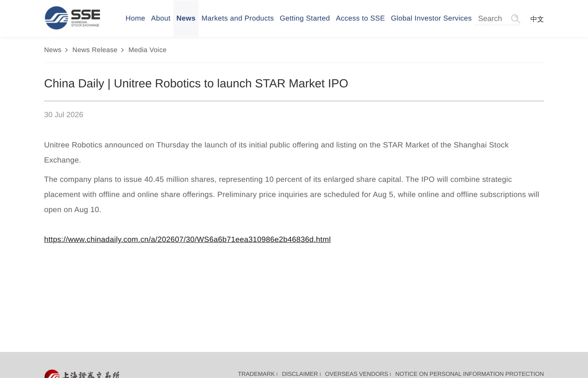Click the date 30 Jul 2026

pos(64,115)
